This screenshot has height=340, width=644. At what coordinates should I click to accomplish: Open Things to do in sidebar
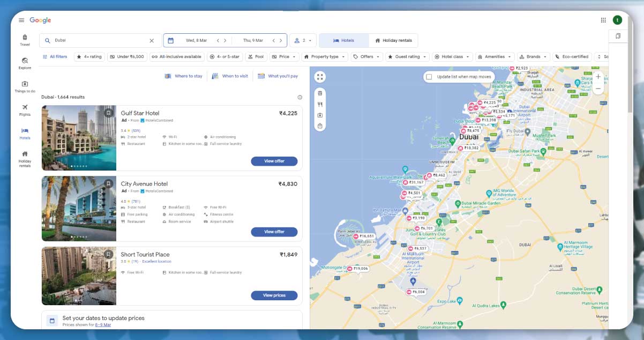(x=25, y=87)
